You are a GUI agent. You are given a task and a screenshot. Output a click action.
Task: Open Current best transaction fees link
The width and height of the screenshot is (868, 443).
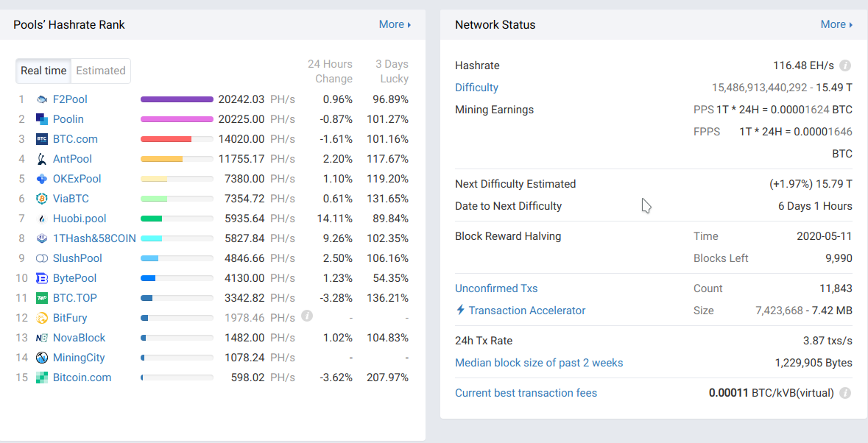[526, 393]
